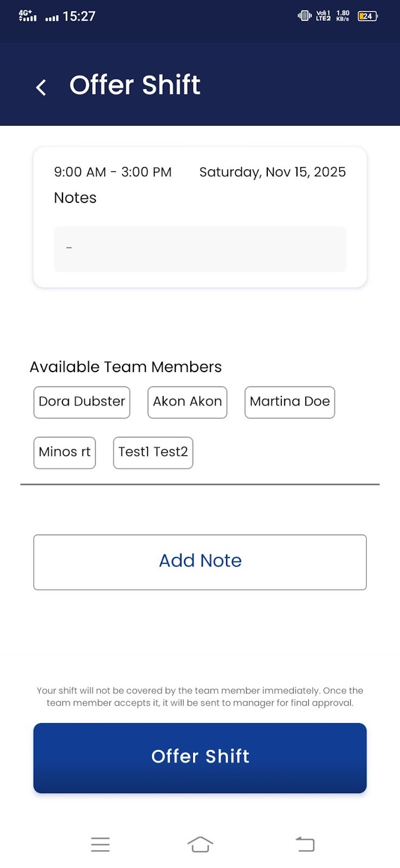Tap the date Saturday, Nov 15, 2025
Screen dimensions: 400x868
tap(272, 172)
